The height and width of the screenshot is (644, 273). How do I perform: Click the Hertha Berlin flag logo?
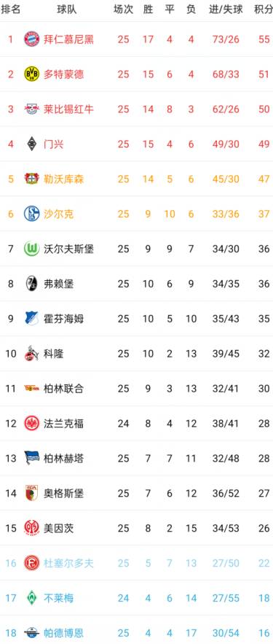coord(31,458)
